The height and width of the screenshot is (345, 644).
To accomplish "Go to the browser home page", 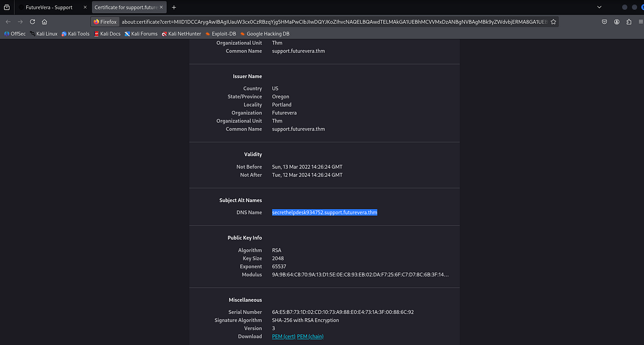I will 44,21.
